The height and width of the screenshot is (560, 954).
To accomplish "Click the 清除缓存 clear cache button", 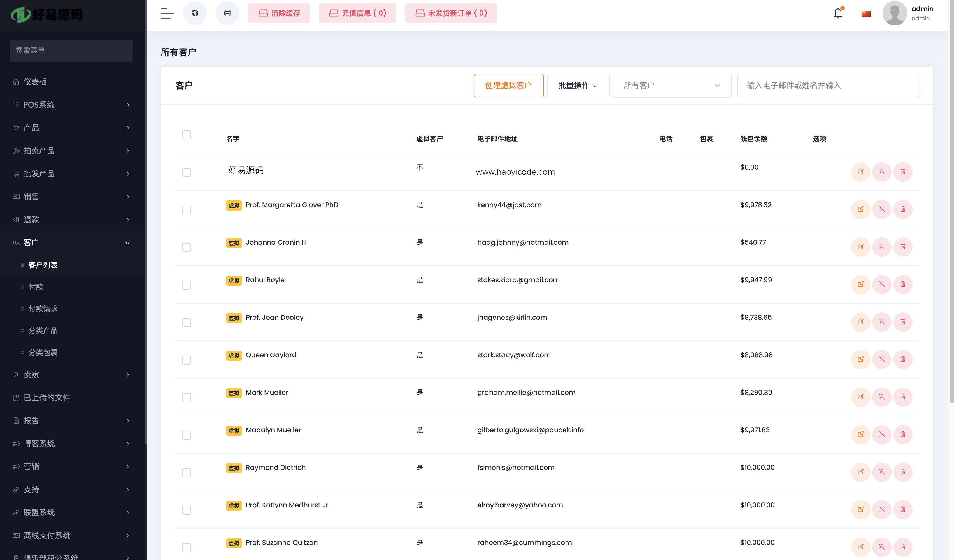I will pyautogui.click(x=279, y=13).
